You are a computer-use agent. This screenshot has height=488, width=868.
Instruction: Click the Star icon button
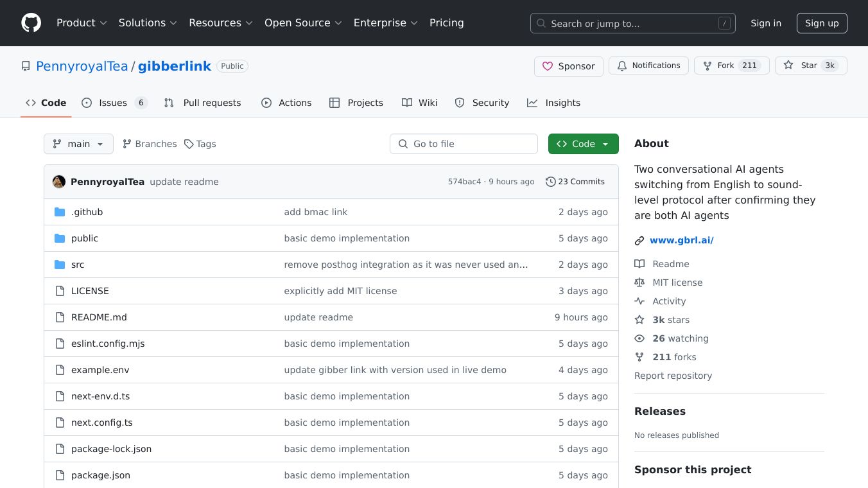click(x=788, y=65)
